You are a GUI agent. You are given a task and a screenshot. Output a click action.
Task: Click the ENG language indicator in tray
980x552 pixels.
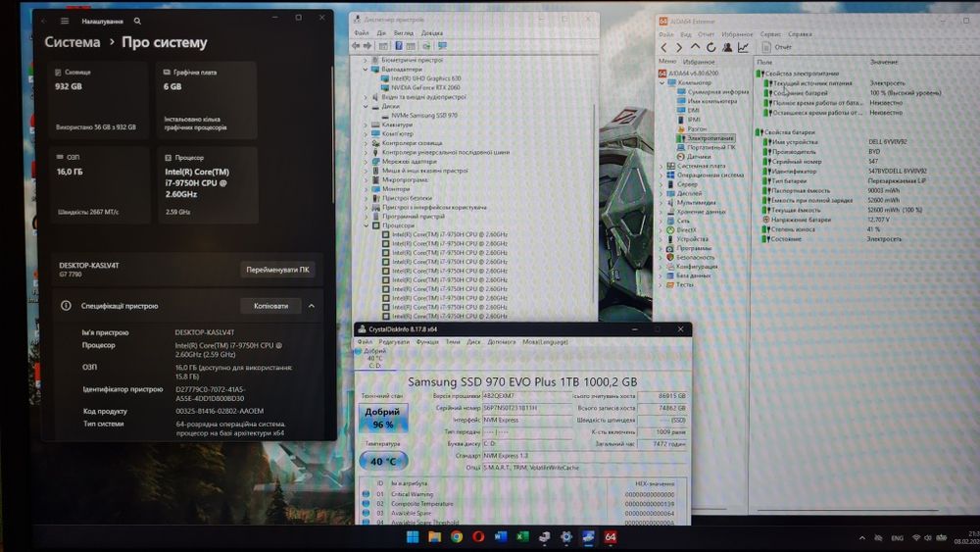pos(897,537)
